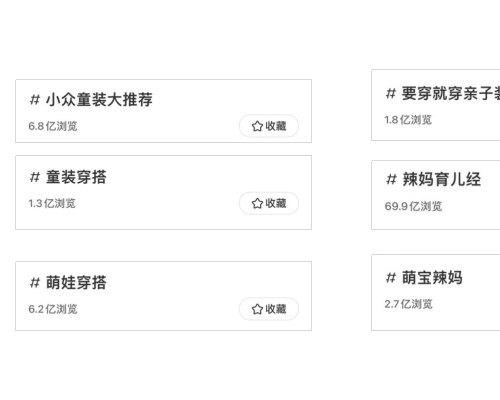The width and height of the screenshot is (500, 400).
Task: Open the 萌娃穿搭 topic title
Action: coord(76,282)
